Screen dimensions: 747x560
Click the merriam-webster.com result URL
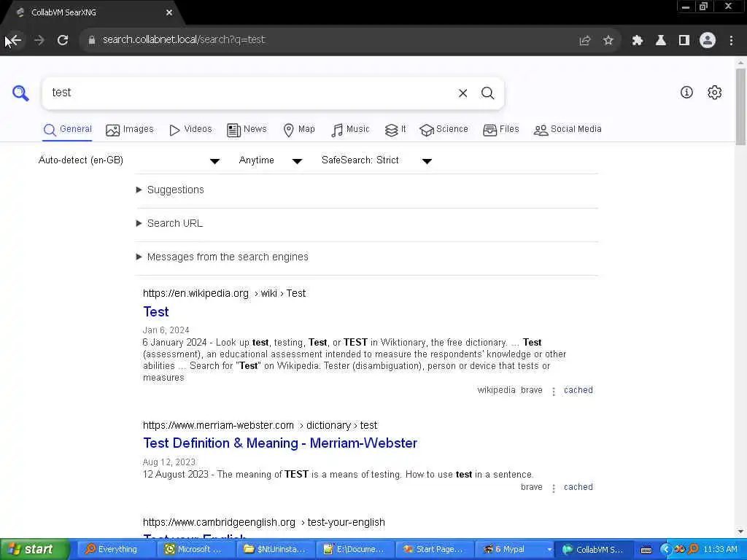coord(260,425)
